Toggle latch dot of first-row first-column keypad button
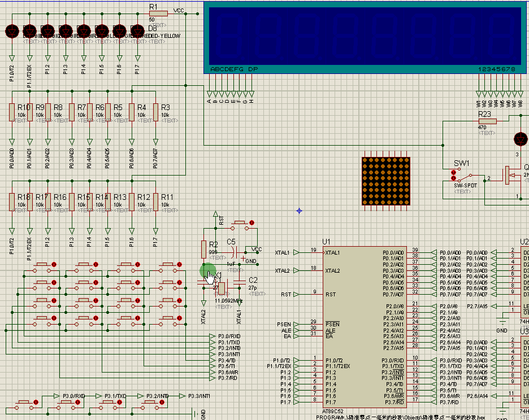 (x=54, y=264)
